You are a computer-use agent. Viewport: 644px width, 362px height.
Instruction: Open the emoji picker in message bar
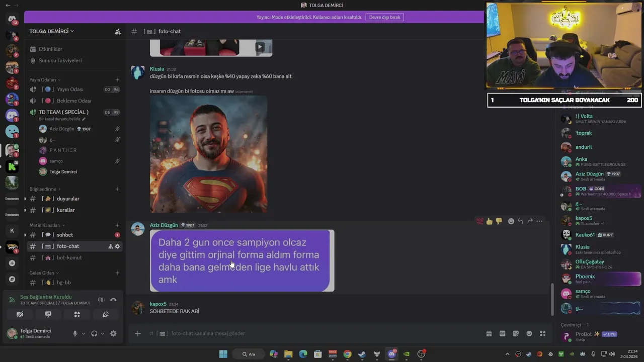(529, 333)
